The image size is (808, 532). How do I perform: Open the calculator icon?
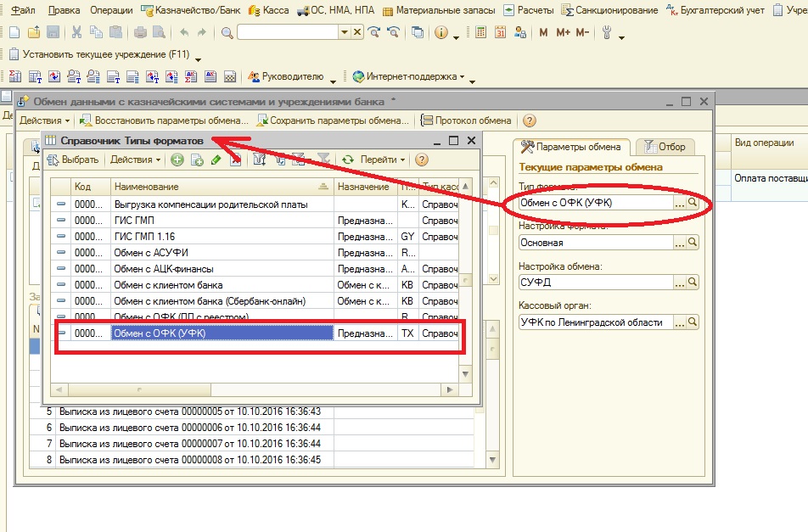pos(480,32)
